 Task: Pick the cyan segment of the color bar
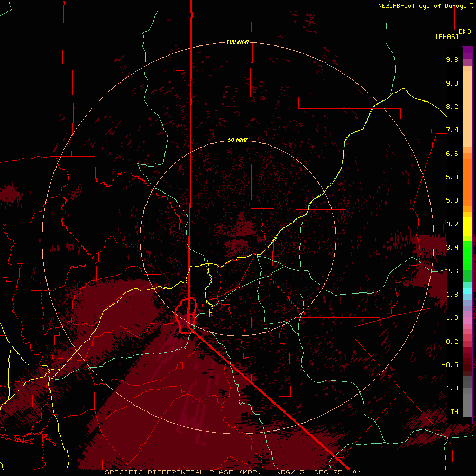[x=467, y=290]
